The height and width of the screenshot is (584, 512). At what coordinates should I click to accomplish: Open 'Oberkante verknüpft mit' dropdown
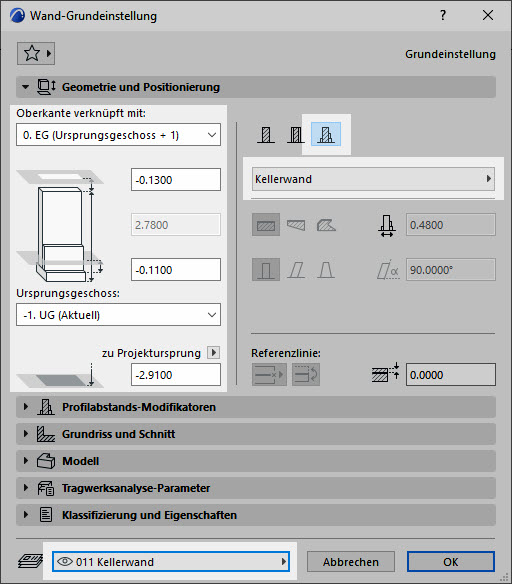118,135
